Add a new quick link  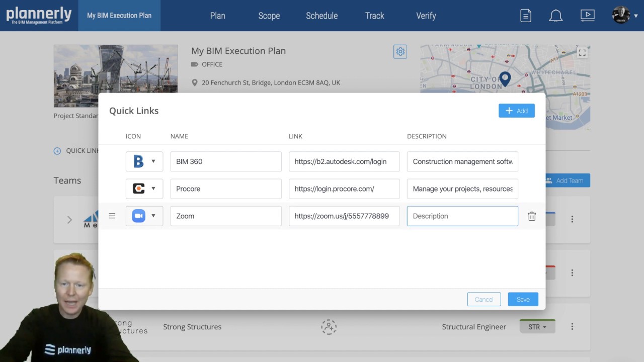click(x=517, y=111)
